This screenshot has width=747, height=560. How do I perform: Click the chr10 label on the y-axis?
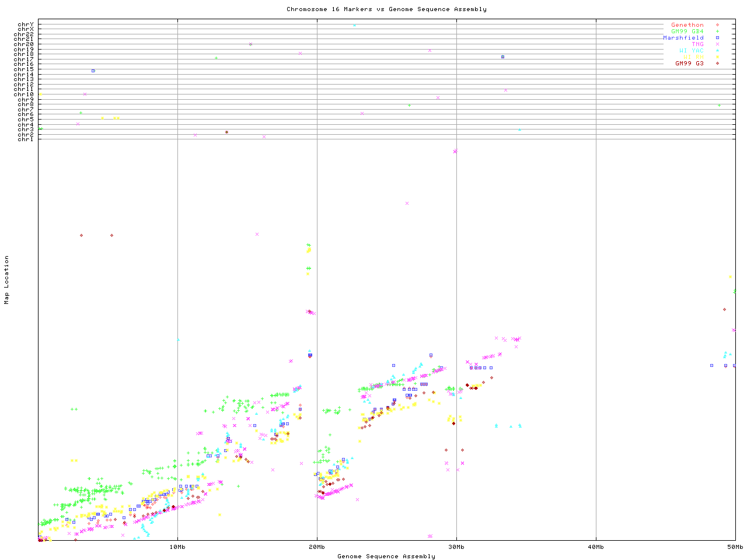pos(24,94)
